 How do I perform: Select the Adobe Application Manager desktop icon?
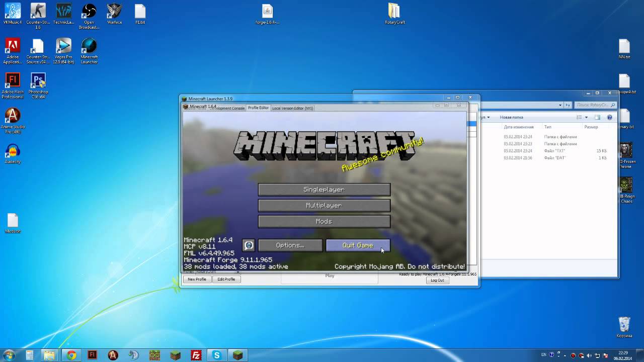[x=13, y=51]
